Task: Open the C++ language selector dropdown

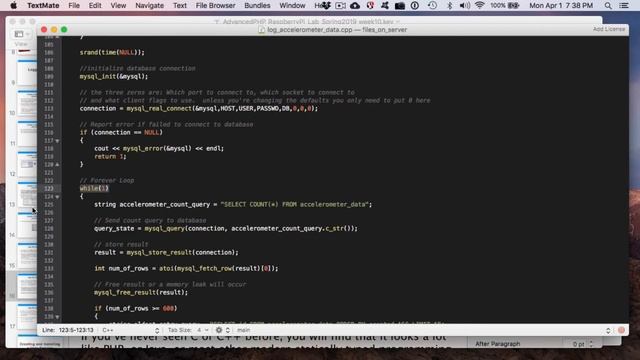Action: 130,330
